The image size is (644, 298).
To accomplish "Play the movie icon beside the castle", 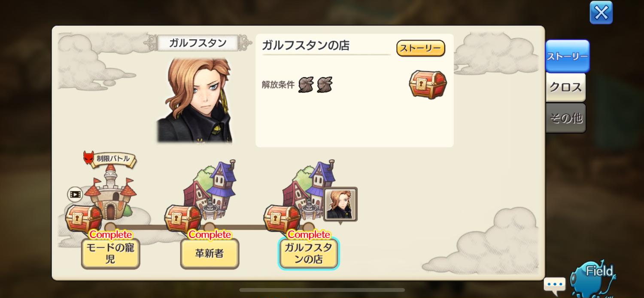I will point(75,194).
